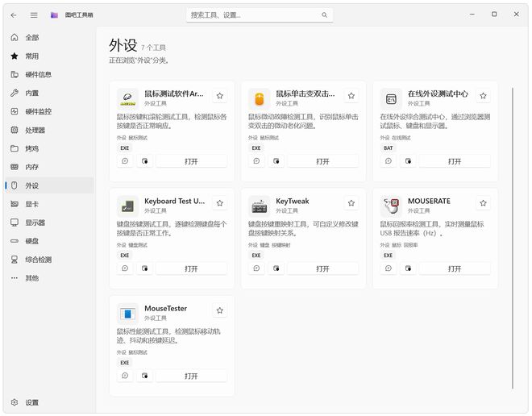The width and height of the screenshot is (532, 416).
Task: Click the orange mouse thumbnail of 鼠标单击变双击
Action: (260, 99)
